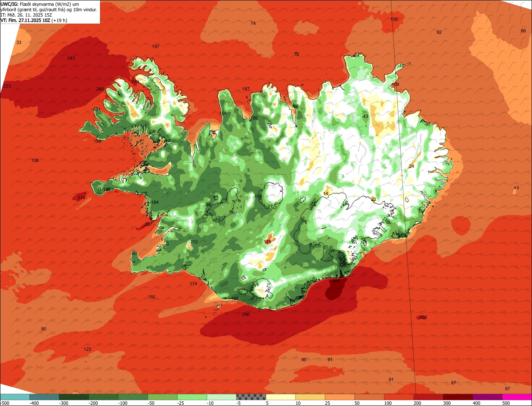
Task: Click the legend scale label -500
Action: tap(5, 403)
